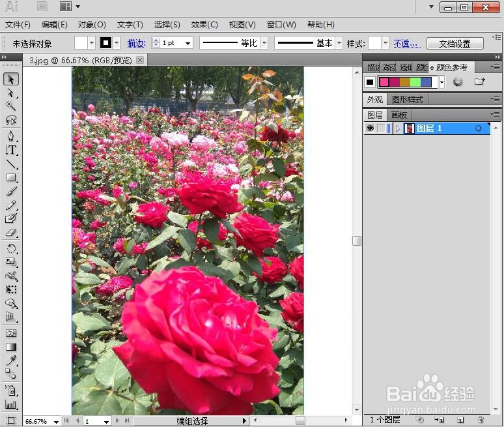Select the Symbol Sprayer tool

[x=11, y=390]
